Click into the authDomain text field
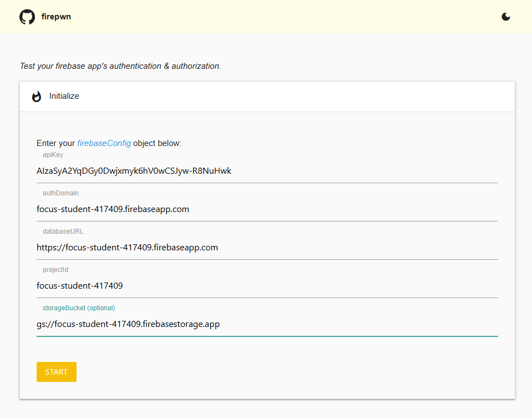Image resolution: width=532 pixels, height=418 pixels. click(267, 209)
